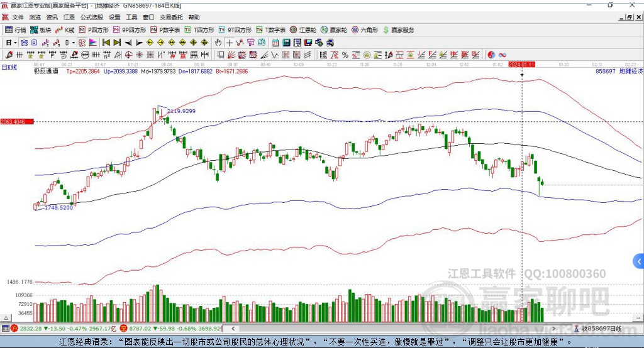The width and height of the screenshot is (644, 348).
Task: Open 赢家服务 with dollar icon
Action: coord(399,30)
